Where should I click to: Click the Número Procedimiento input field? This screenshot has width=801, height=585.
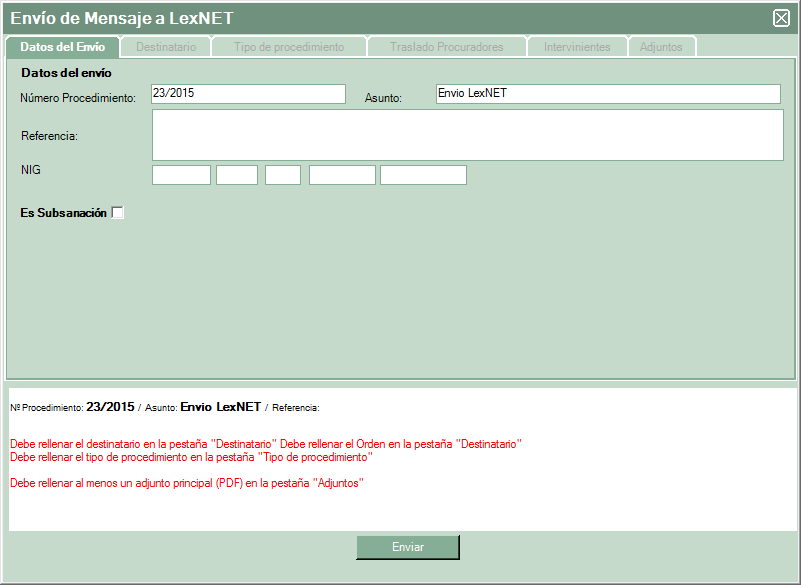click(248, 94)
